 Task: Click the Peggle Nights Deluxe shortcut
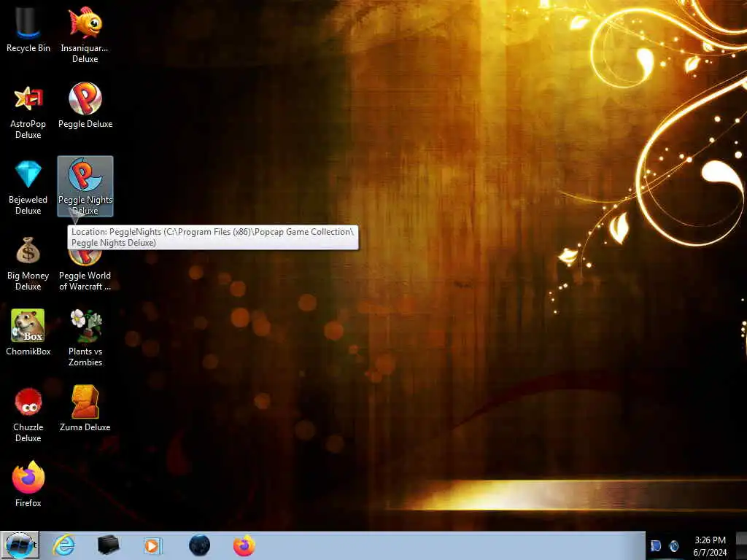coord(85,186)
